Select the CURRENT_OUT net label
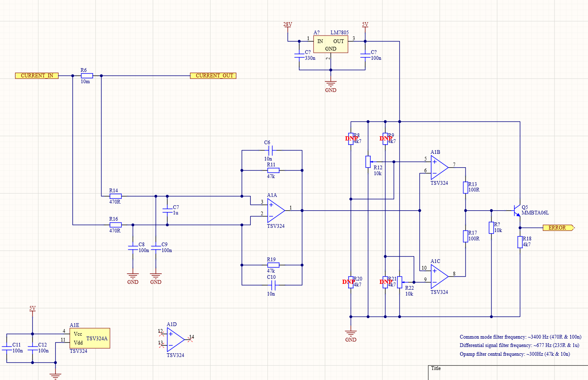588x380 pixels. (212, 76)
